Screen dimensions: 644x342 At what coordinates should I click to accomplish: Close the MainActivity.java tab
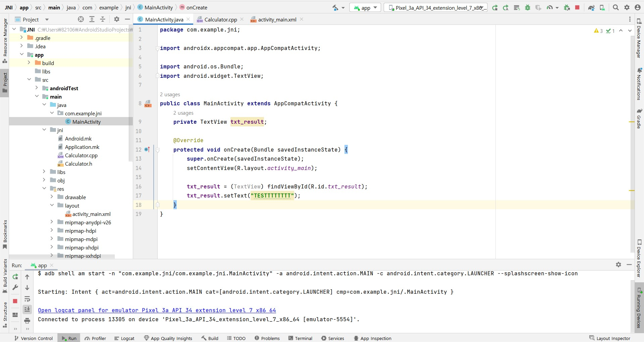coord(188,19)
